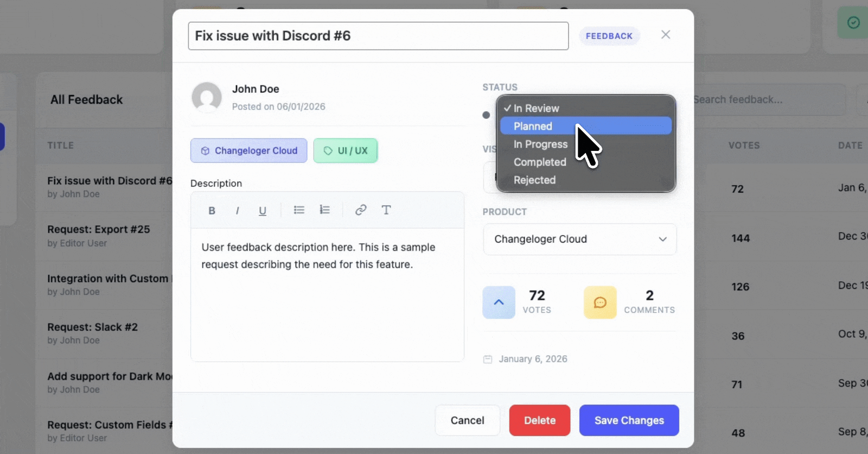
Task: Click the green checkmark icon at top right
Action: coord(853,22)
